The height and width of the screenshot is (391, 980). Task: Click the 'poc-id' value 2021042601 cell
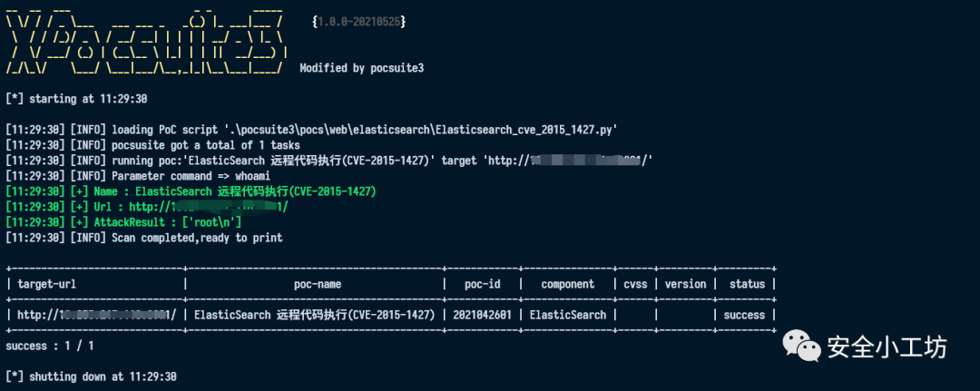[483, 315]
